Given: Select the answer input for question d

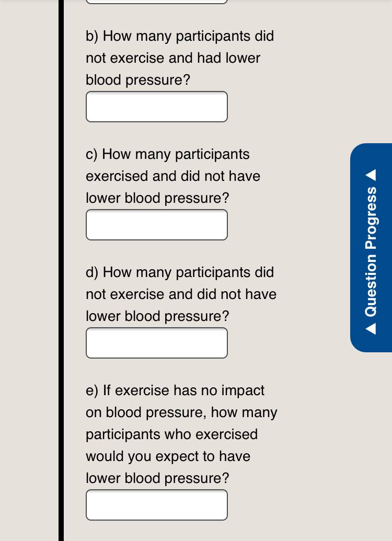Looking at the screenshot, I should click(157, 343).
